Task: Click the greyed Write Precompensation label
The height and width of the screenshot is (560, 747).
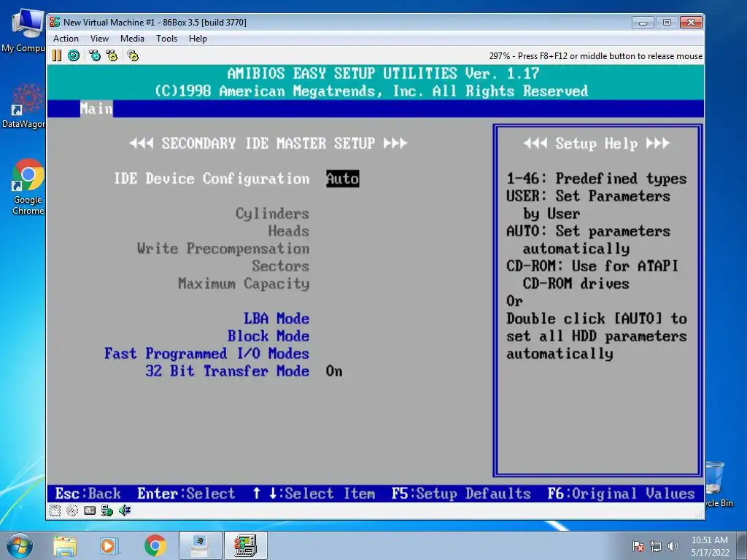Action: click(x=223, y=249)
